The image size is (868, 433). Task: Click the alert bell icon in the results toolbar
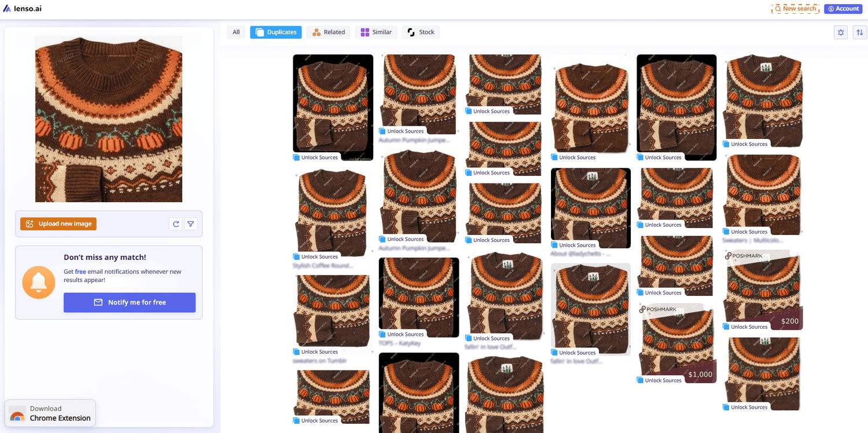point(840,32)
